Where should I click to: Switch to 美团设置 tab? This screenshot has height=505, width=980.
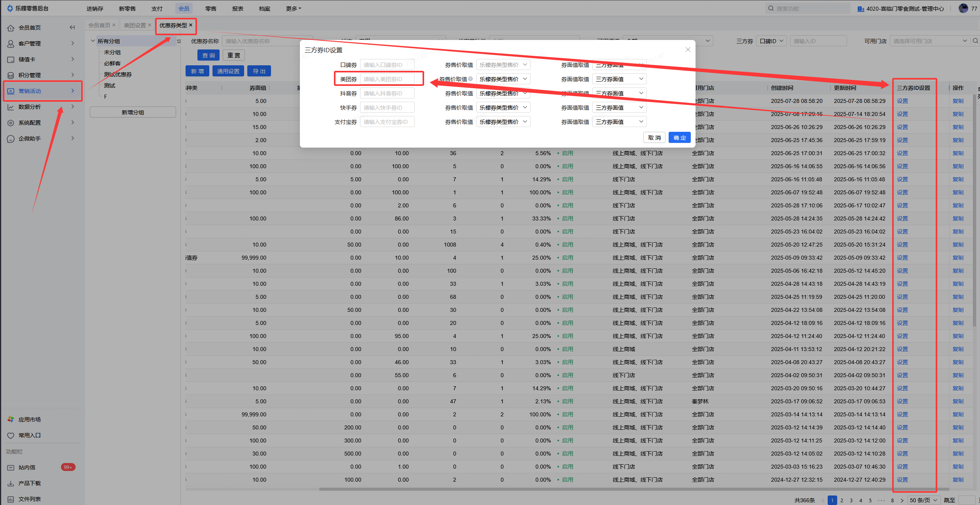tap(135, 25)
